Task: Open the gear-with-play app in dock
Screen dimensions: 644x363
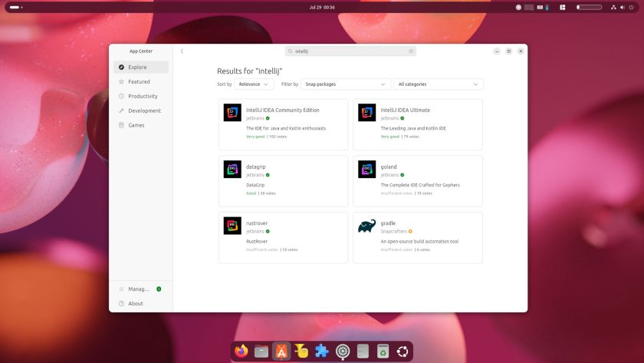Action: point(343,351)
